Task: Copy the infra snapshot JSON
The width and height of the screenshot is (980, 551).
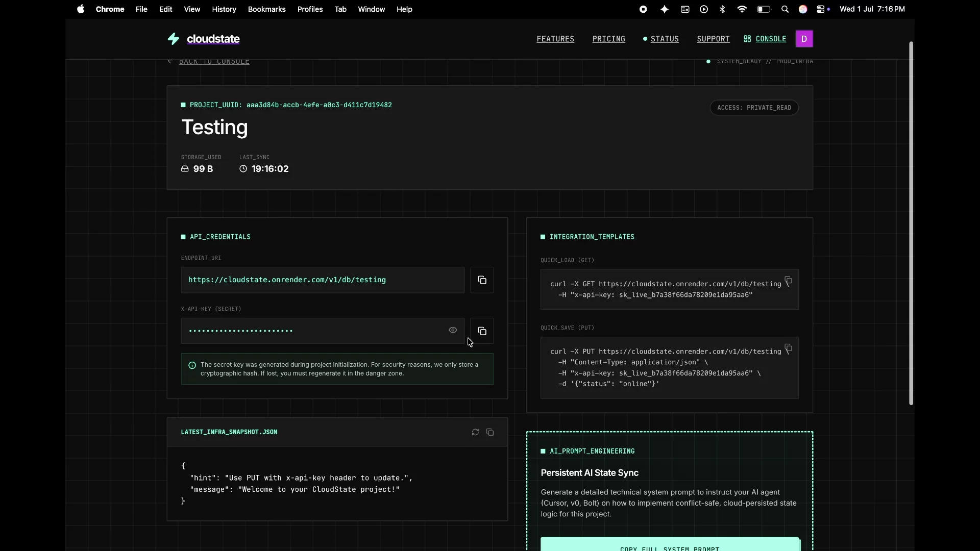Action: 490,432
